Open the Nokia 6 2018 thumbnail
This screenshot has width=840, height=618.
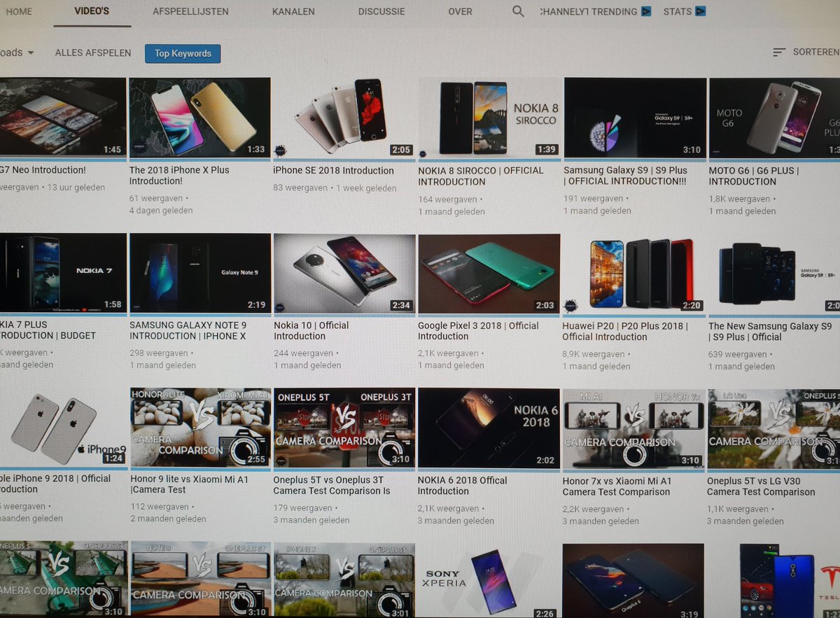[x=489, y=428]
